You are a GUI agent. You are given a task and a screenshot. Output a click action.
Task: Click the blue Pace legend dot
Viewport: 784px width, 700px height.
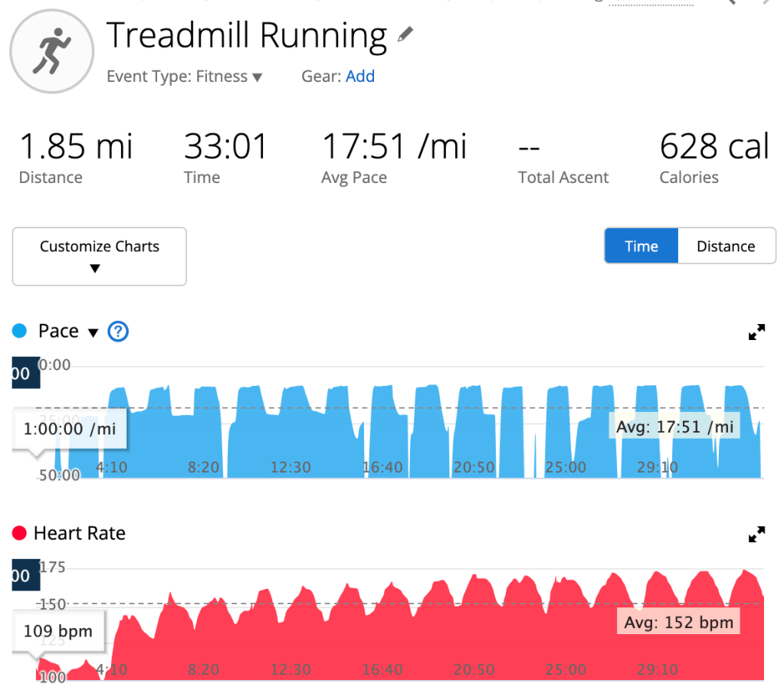click(x=20, y=332)
